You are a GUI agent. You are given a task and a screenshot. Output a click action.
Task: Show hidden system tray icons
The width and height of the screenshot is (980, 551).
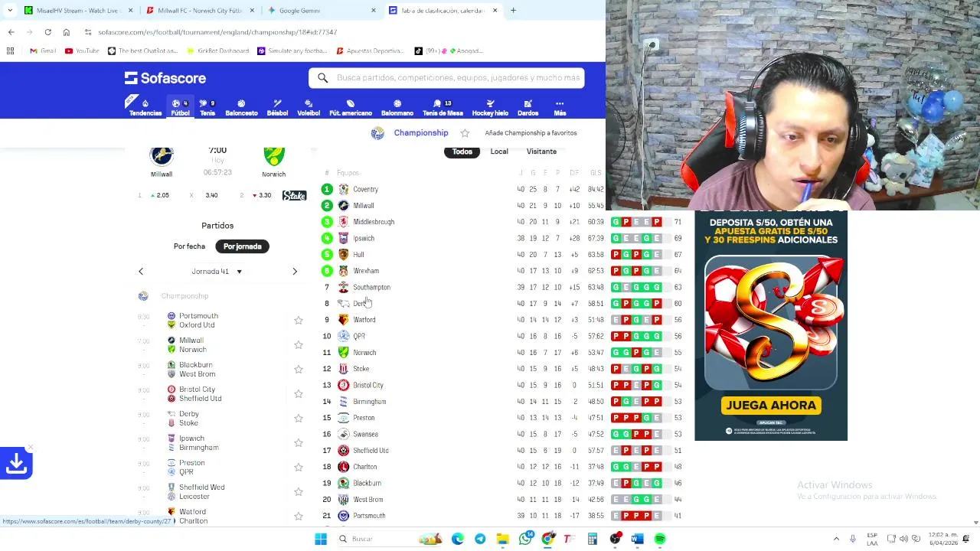[x=836, y=540]
